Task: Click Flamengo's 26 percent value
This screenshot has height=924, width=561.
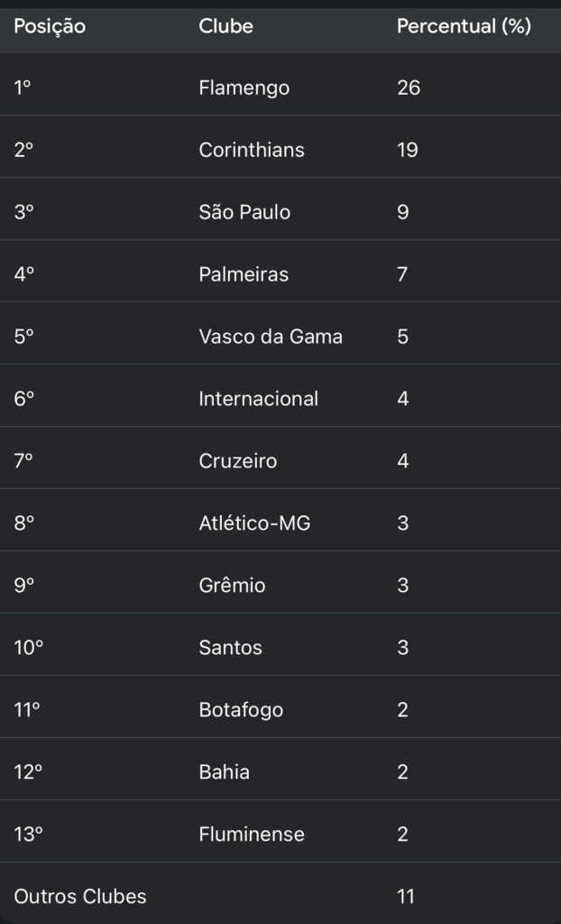Action: [409, 88]
